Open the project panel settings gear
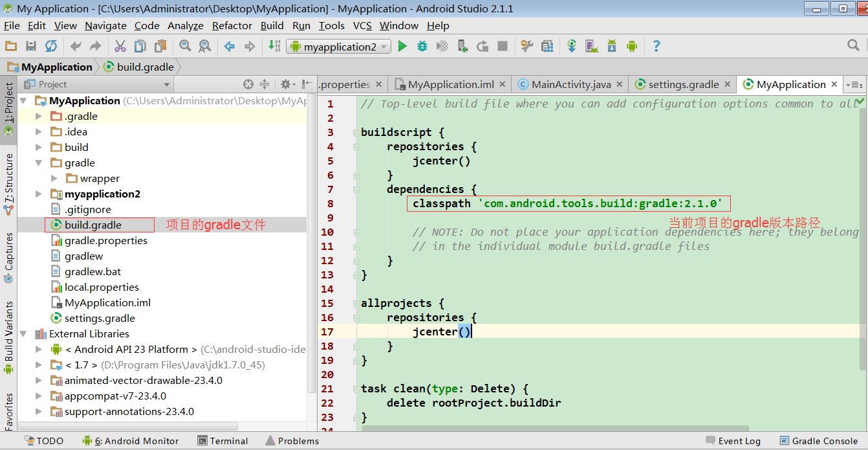Viewport: 868px width, 450px height. point(285,84)
